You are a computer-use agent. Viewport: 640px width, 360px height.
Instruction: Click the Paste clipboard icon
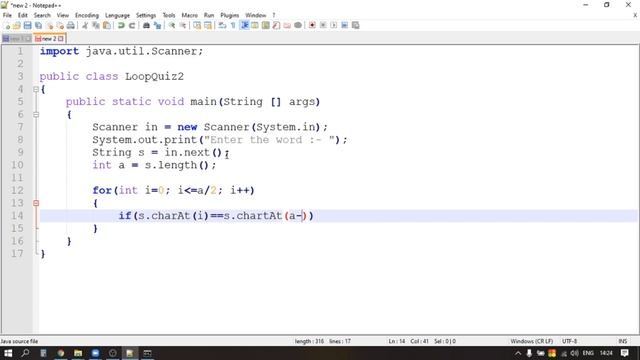point(107,25)
